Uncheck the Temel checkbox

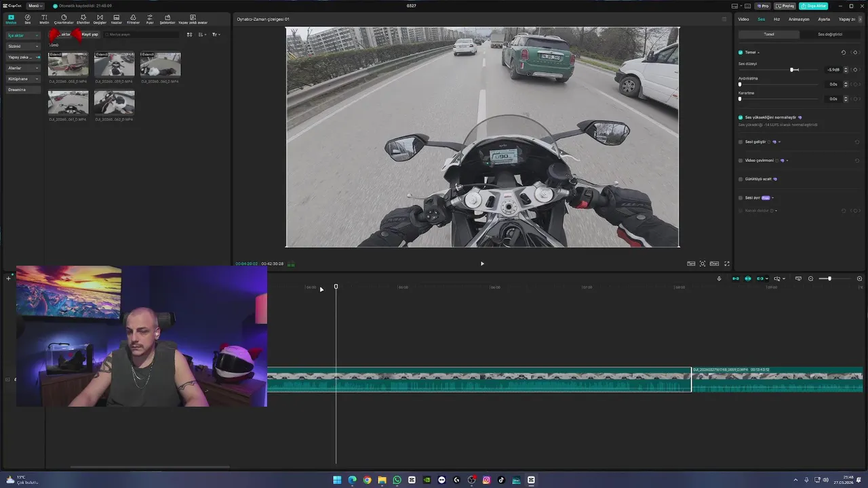[x=741, y=52]
